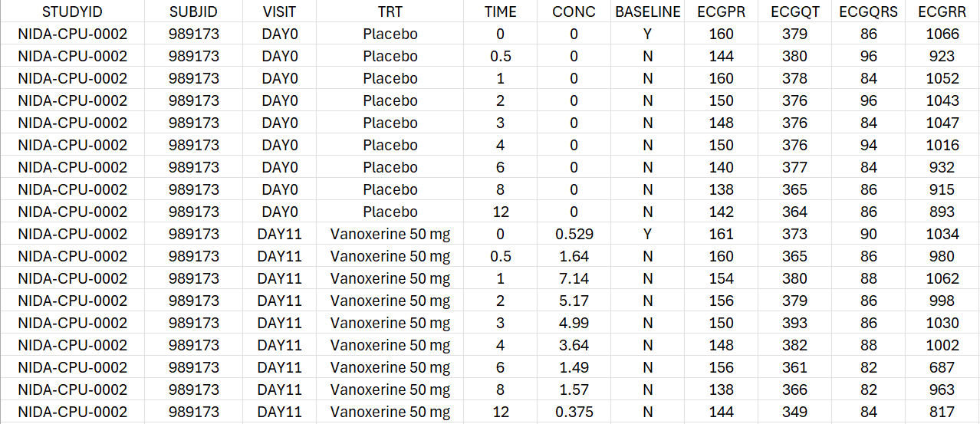This screenshot has height=424, width=980.
Task: Select the TRT header cell
Action: pyautogui.click(x=390, y=12)
